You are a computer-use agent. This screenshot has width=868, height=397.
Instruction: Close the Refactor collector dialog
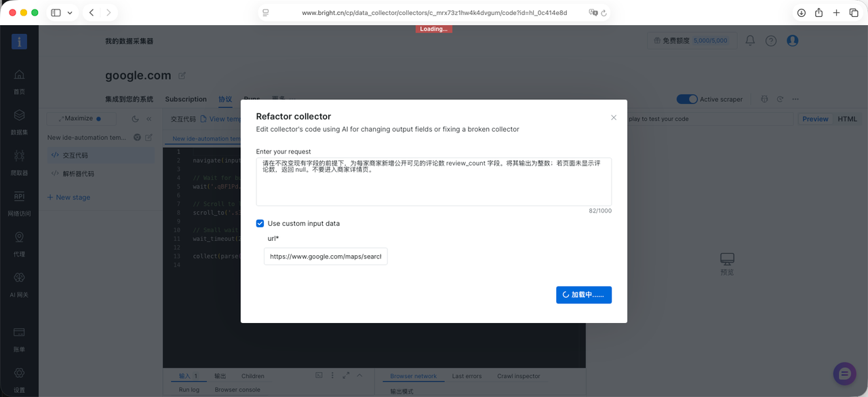pyautogui.click(x=614, y=117)
